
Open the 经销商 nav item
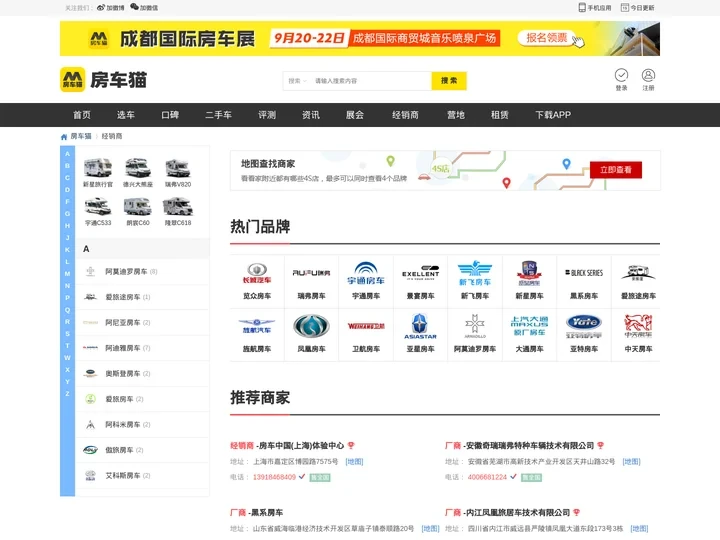tap(405, 115)
